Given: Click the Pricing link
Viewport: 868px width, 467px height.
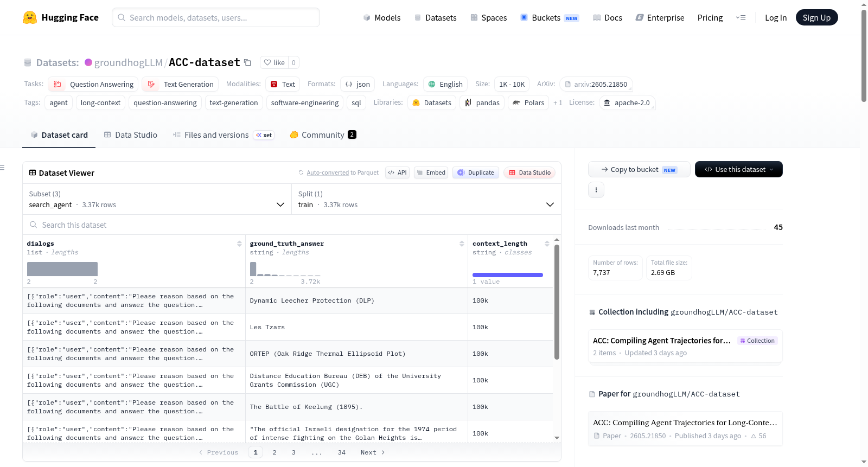Looking at the screenshot, I should tap(710, 17).
